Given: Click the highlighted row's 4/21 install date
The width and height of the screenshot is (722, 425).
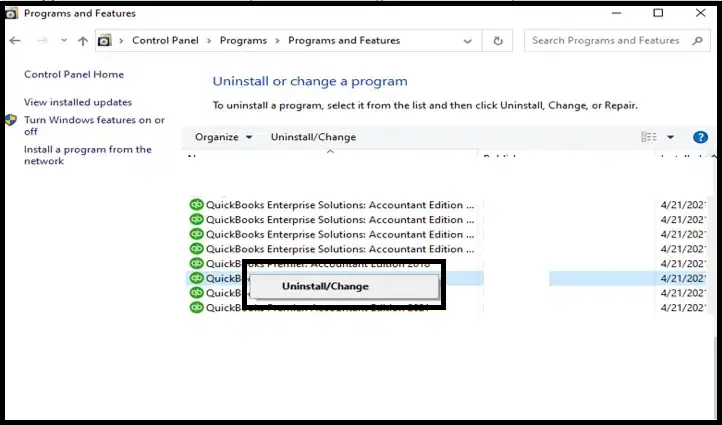Looking at the screenshot, I should pos(683,278).
